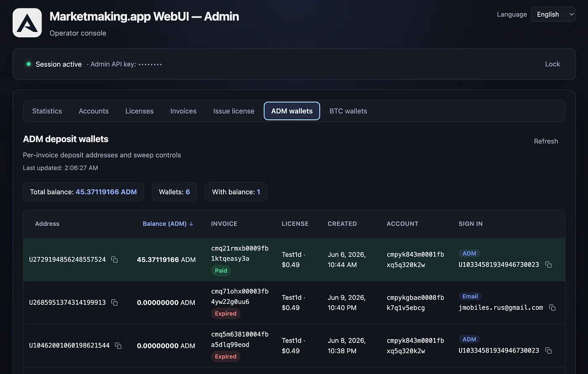Click address text U10462001060198621544
The width and height of the screenshot is (588, 374).
pyautogui.click(x=69, y=345)
